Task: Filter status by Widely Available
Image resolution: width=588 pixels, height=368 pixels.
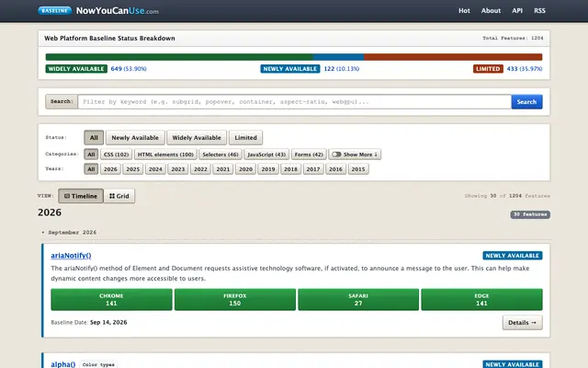Action: coord(197,137)
